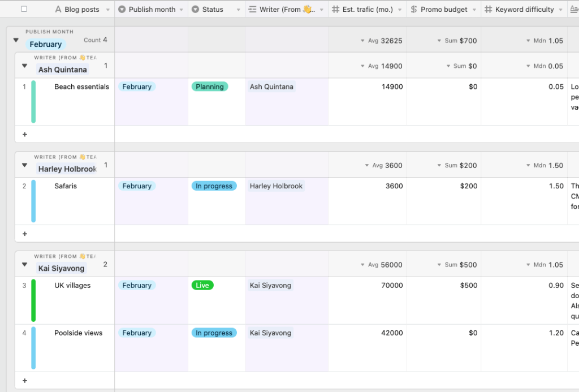Collapse the Kai Siyavong writer group

[x=24, y=264]
